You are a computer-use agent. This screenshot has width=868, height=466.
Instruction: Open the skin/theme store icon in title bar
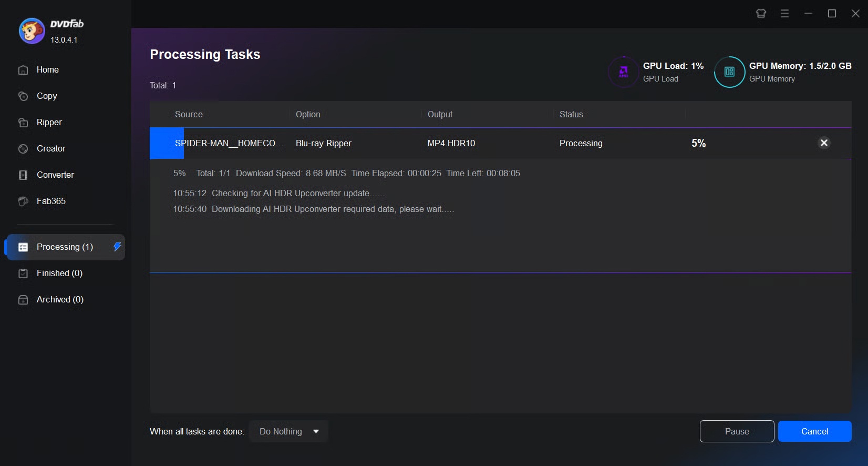(761, 14)
